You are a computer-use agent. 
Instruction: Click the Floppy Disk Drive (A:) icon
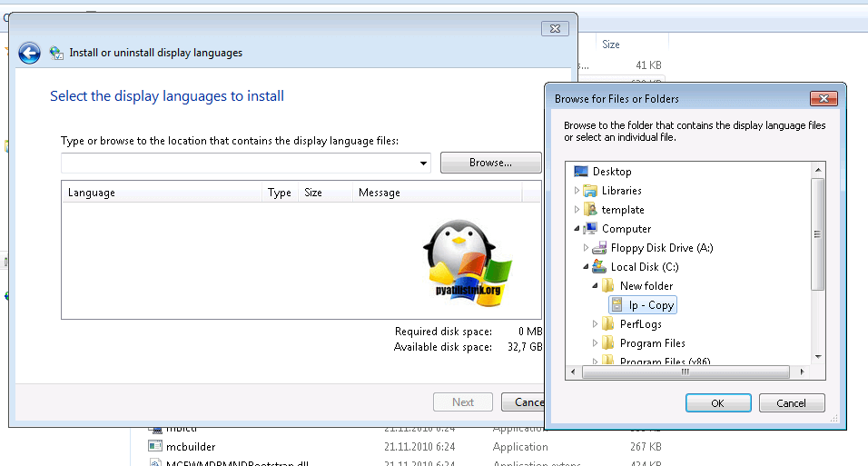point(598,248)
